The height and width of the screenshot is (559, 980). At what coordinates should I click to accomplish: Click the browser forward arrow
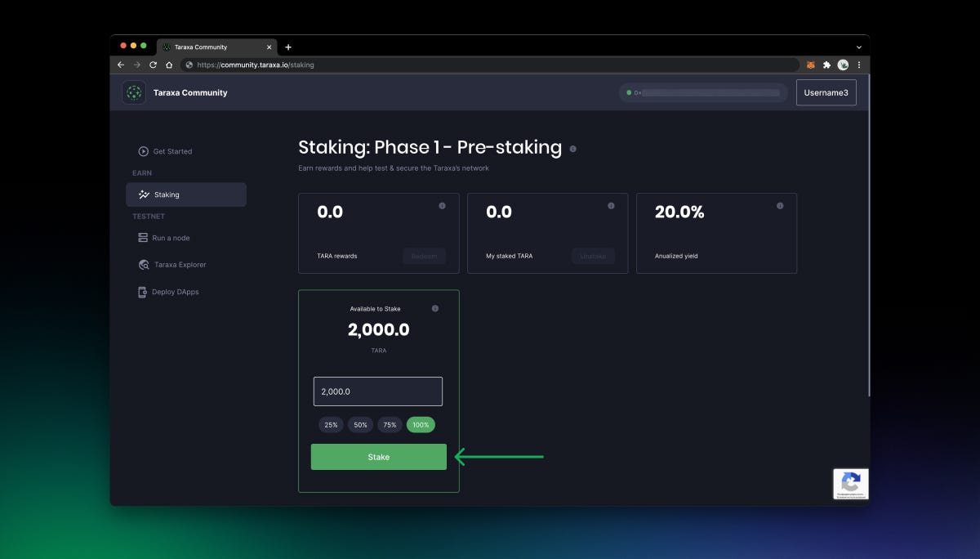click(x=136, y=65)
